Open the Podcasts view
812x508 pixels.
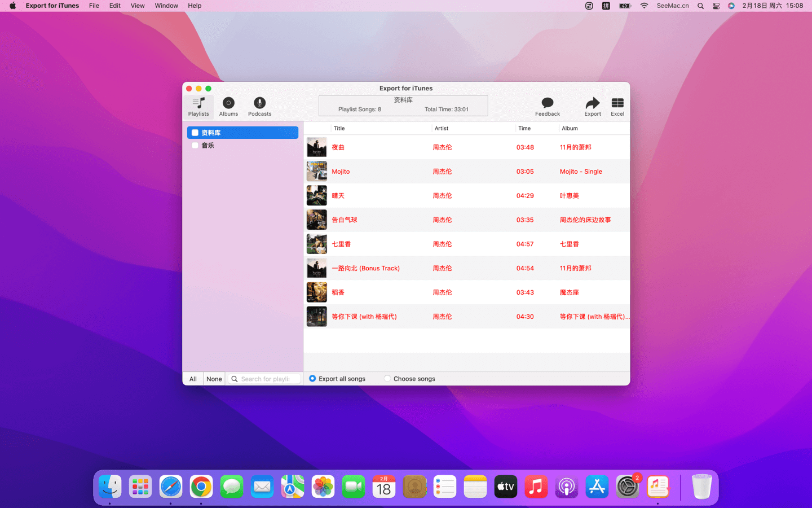tap(259, 106)
